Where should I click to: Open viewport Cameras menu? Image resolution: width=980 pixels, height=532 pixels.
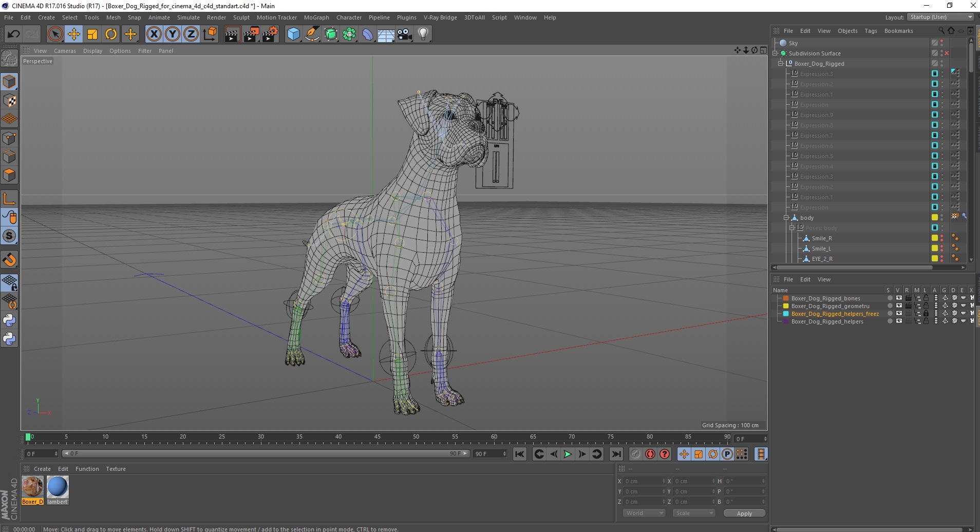click(x=65, y=51)
